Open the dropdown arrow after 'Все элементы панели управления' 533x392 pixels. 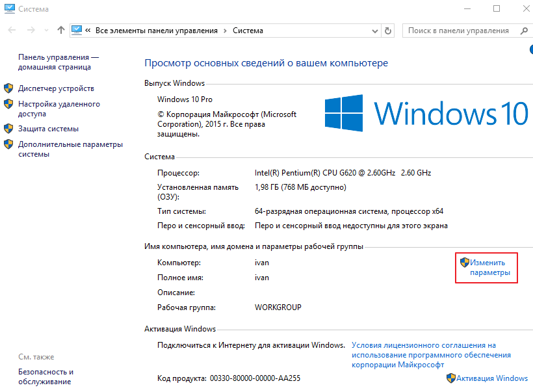tap(225, 31)
